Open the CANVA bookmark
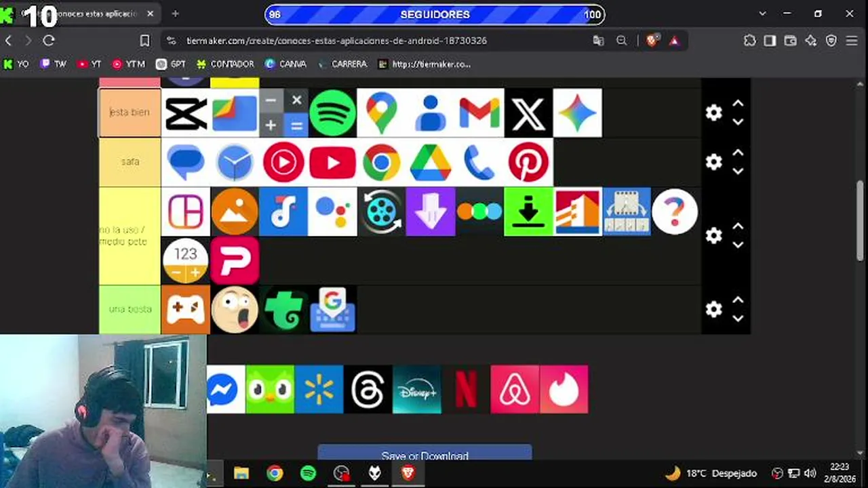The width and height of the screenshot is (868, 488). [x=285, y=64]
